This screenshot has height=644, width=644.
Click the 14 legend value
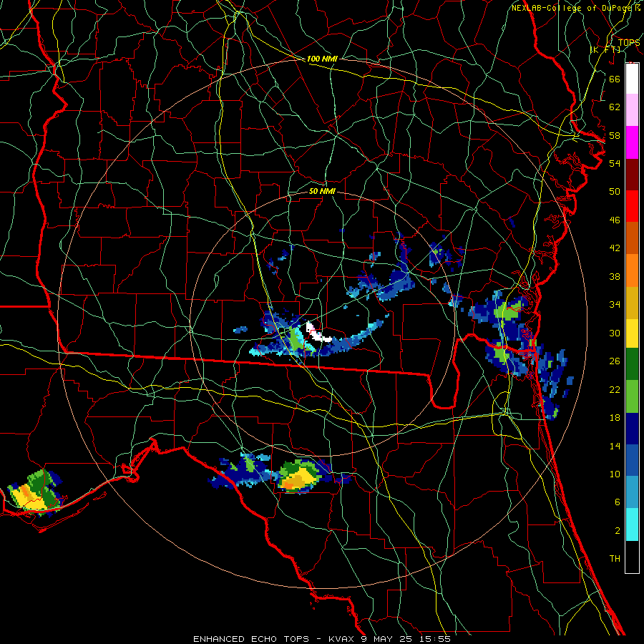tap(615, 446)
